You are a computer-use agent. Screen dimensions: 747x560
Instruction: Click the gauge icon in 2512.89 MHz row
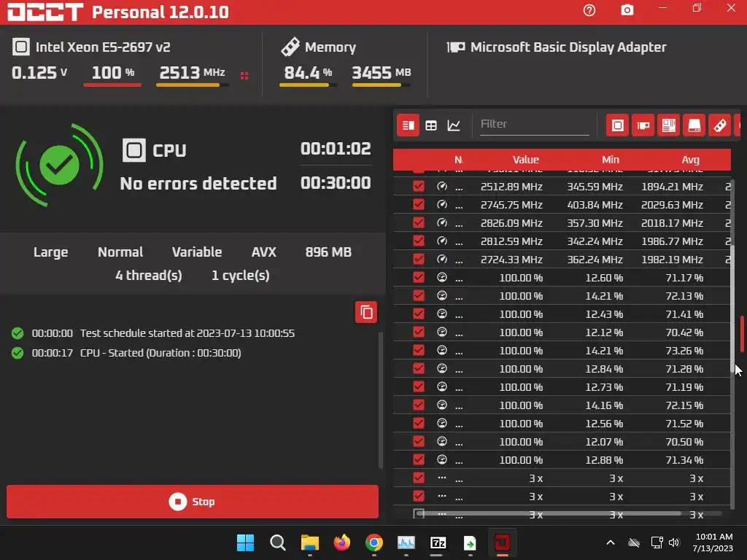[x=442, y=186]
